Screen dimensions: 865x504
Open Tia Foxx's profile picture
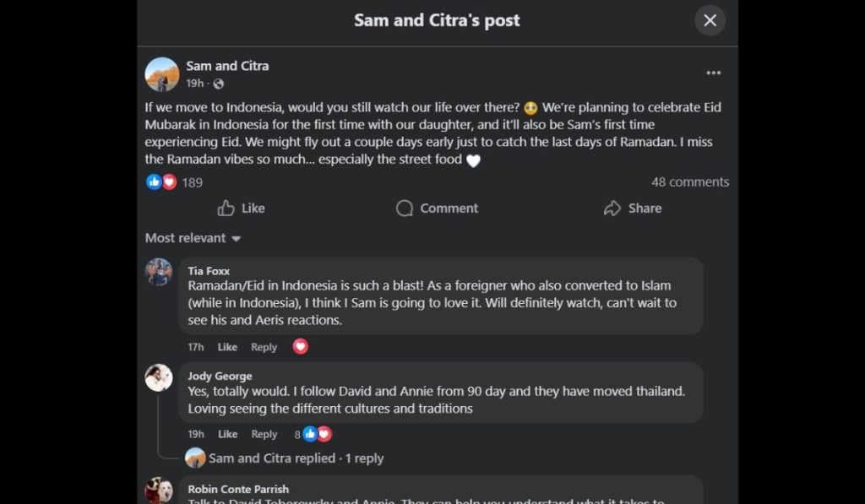159,272
